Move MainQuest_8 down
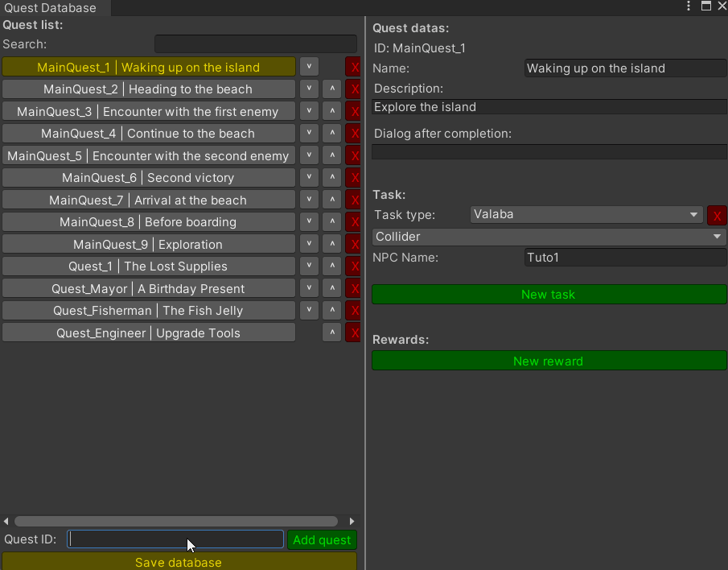 [x=309, y=222]
